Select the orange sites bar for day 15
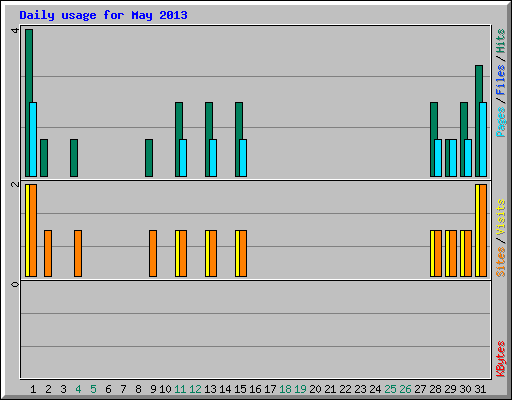512x400 pixels. 243,253
